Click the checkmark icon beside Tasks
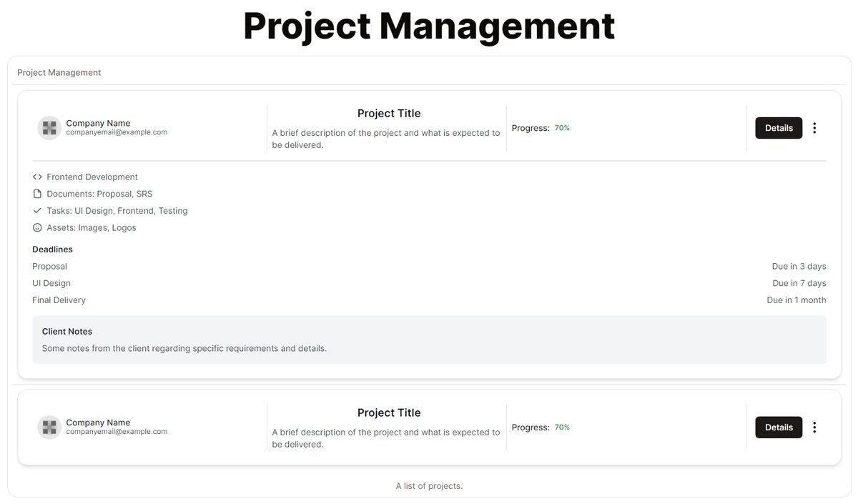This screenshot has width=858, height=504. coord(37,211)
